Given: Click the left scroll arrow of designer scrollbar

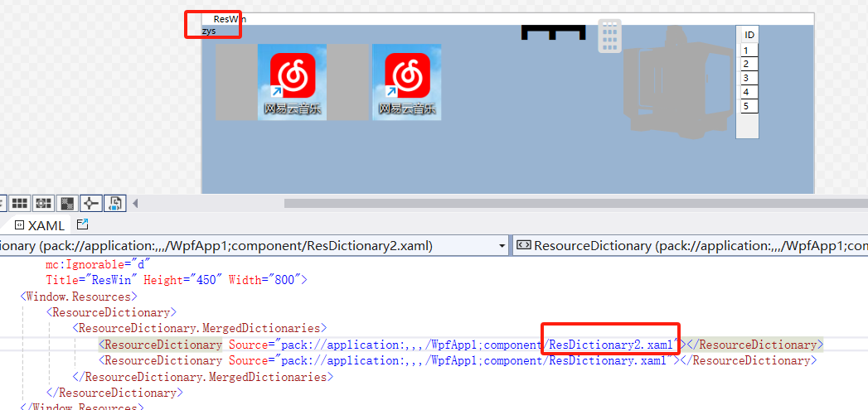Looking at the screenshot, I should (134, 203).
